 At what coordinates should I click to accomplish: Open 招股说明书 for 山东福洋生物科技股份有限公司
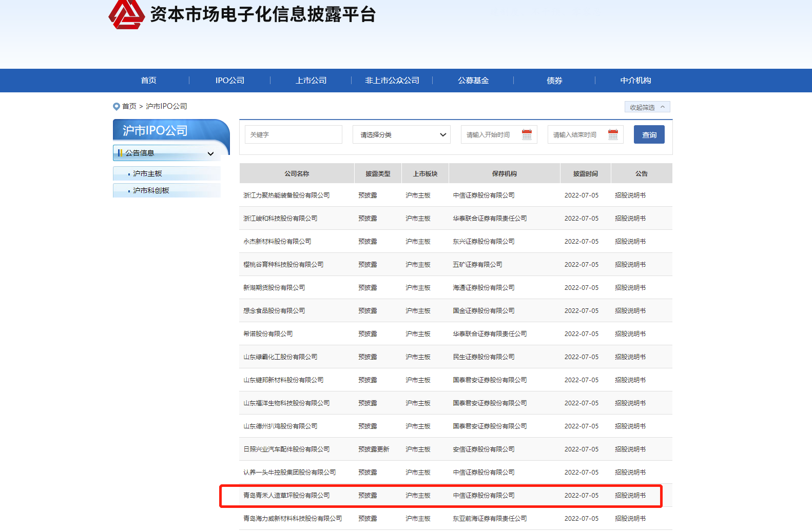click(630, 403)
